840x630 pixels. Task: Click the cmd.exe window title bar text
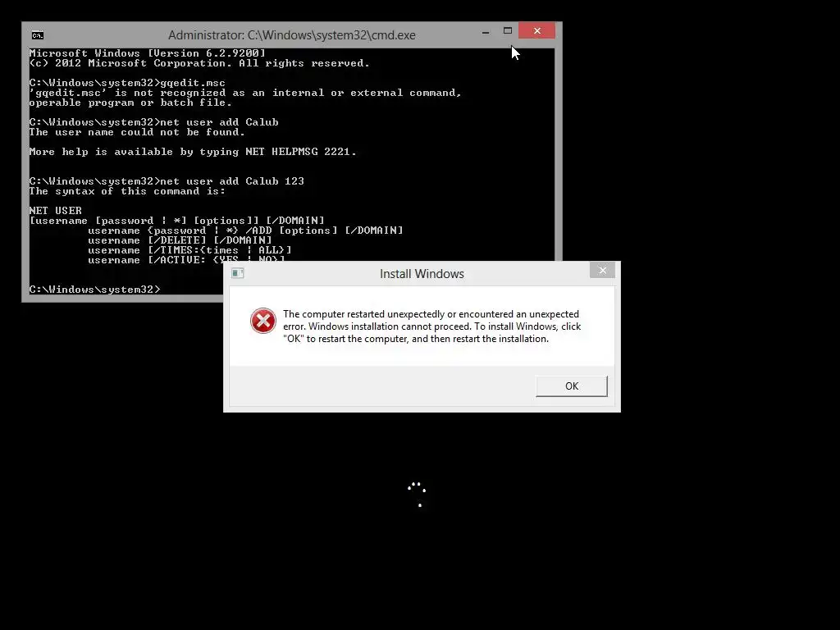[x=292, y=35]
